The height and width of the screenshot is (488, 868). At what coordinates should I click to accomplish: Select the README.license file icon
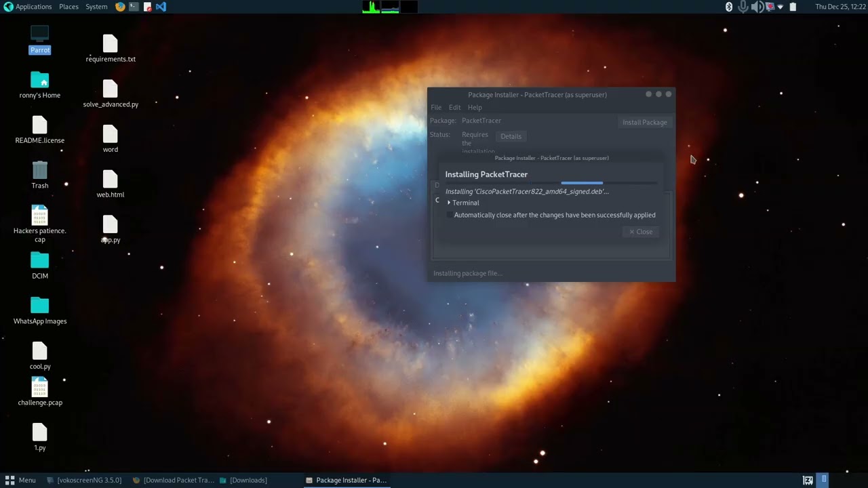pos(40,125)
